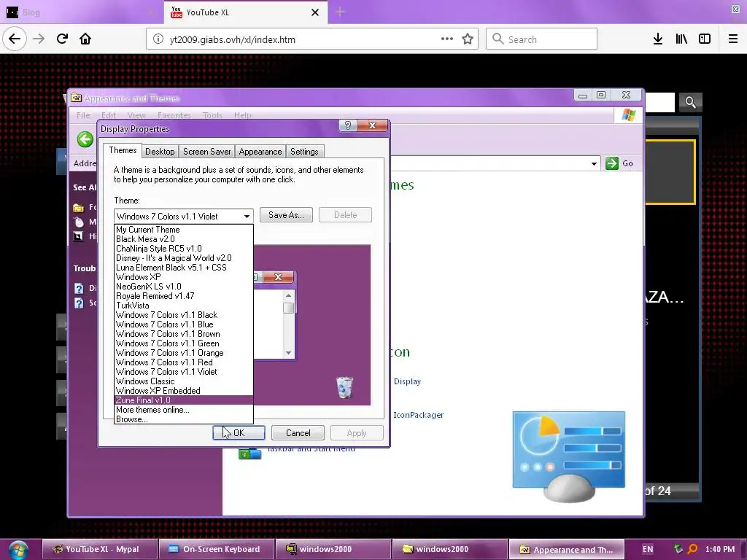
Task: Open the Downloads arrow icon
Action: click(x=658, y=39)
